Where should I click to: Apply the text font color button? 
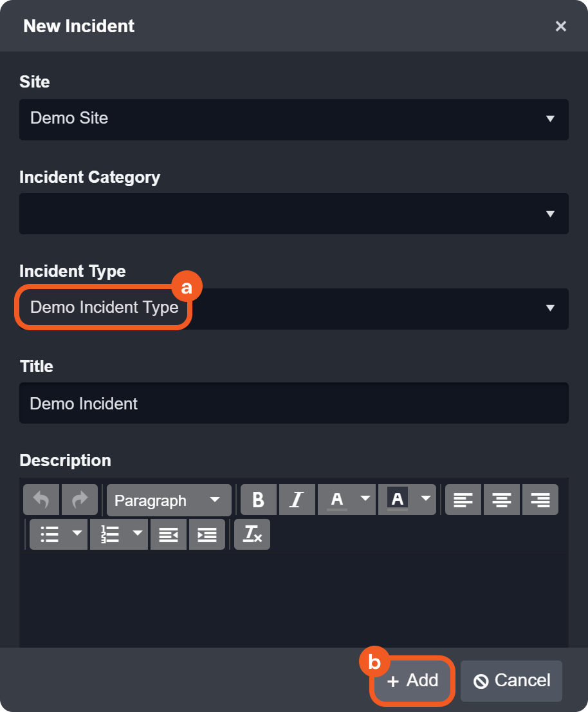(x=337, y=500)
